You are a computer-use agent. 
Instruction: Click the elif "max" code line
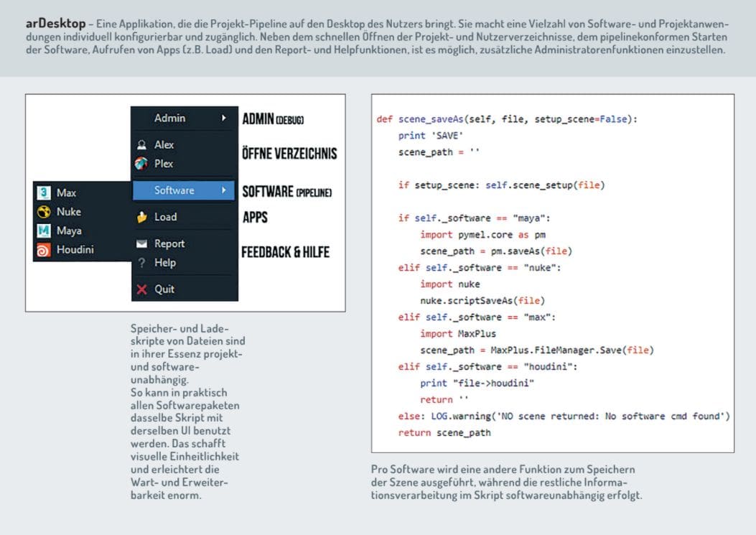coord(477,317)
